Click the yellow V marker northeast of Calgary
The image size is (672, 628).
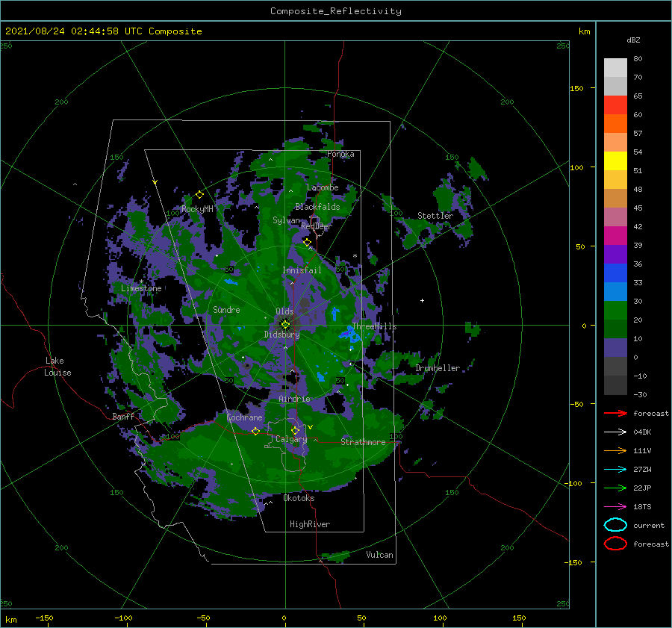310,427
